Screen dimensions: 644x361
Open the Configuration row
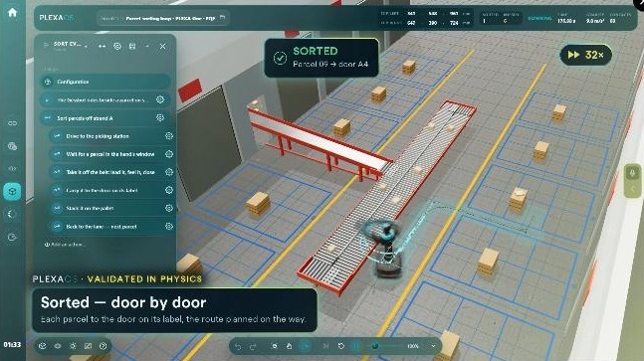click(106, 82)
